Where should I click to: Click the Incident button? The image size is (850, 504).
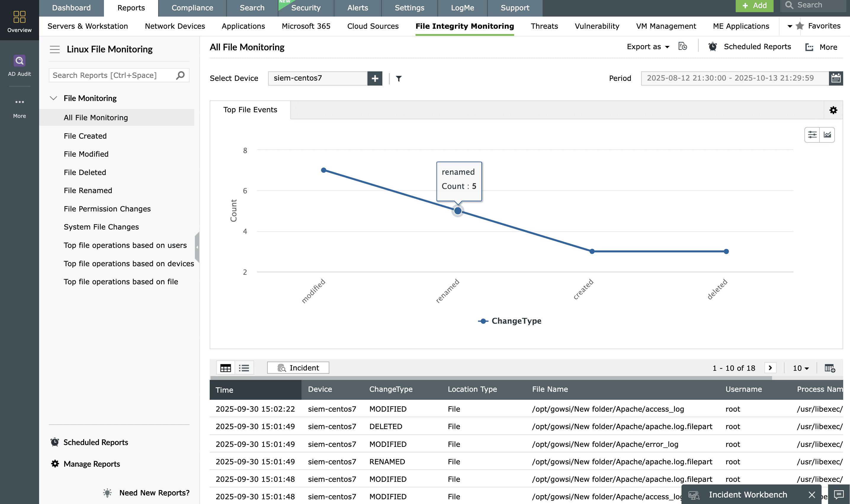[x=298, y=368]
